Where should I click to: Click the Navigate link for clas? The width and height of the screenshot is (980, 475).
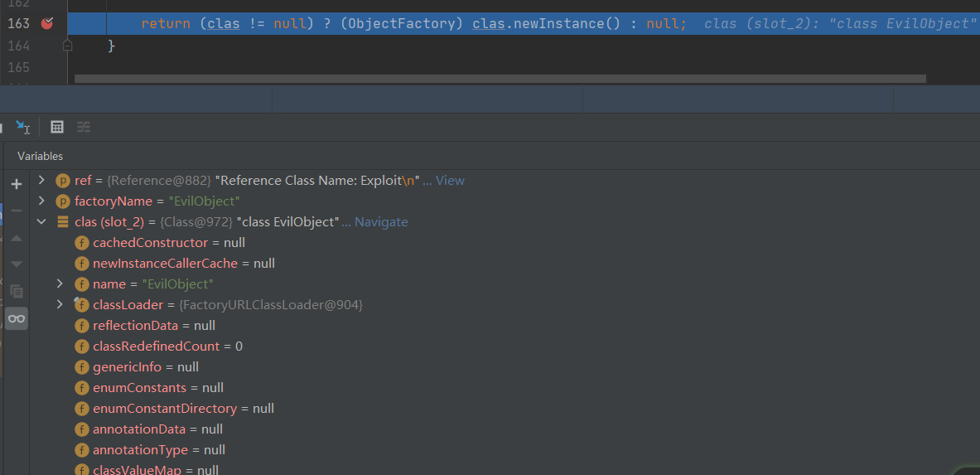click(x=381, y=222)
